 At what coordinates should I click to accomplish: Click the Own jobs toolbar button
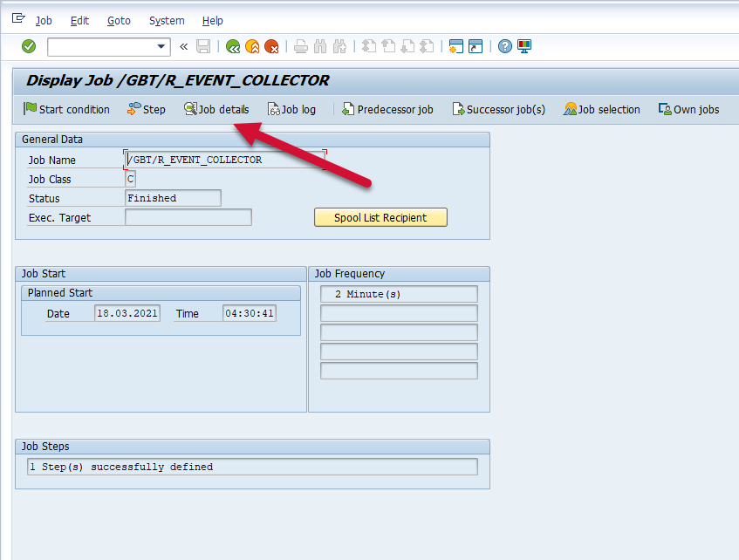click(x=688, y=109)
